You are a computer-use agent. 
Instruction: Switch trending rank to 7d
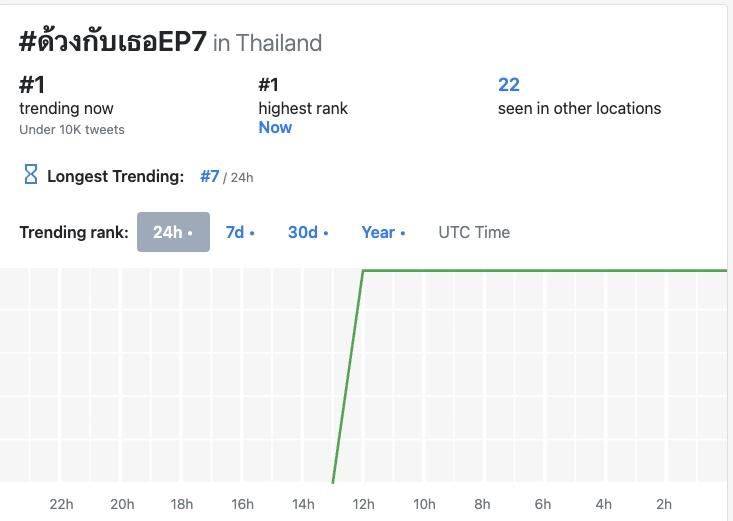pyautogui.click(x=240, y=232)
